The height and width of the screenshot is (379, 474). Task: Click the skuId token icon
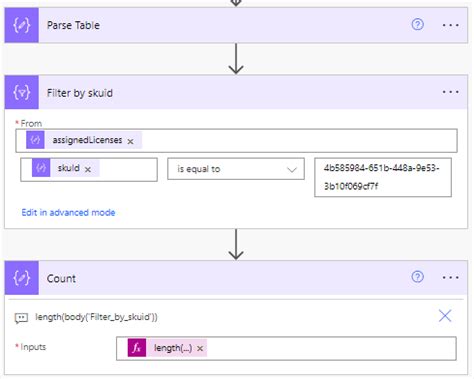click(x=41, y=168)
